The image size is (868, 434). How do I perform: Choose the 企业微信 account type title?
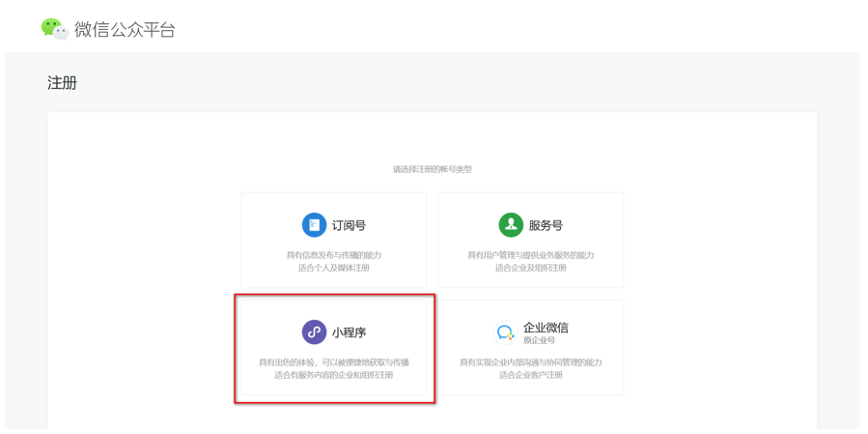tap(546, 328)
